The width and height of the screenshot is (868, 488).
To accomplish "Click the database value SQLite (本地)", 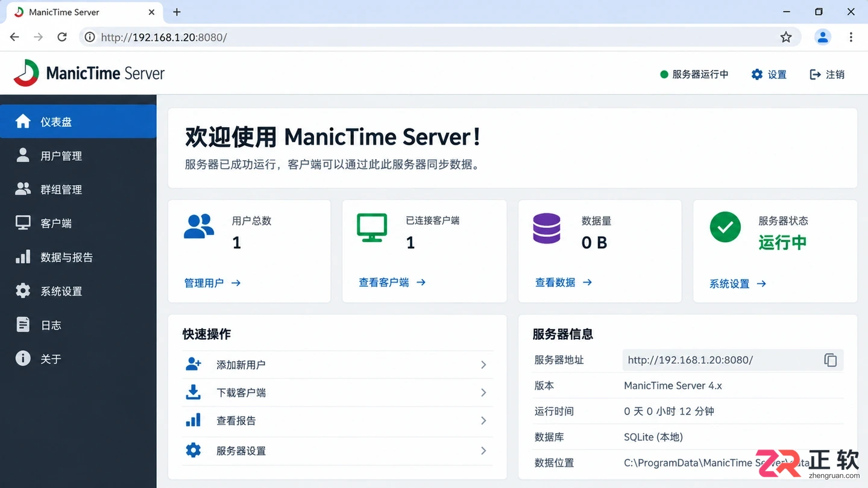I will tap(653, 437).
